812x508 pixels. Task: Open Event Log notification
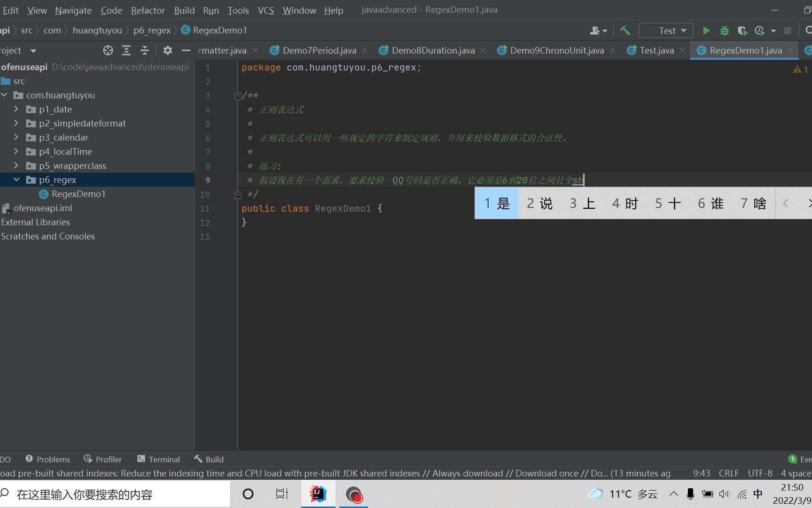coord(800,459)
